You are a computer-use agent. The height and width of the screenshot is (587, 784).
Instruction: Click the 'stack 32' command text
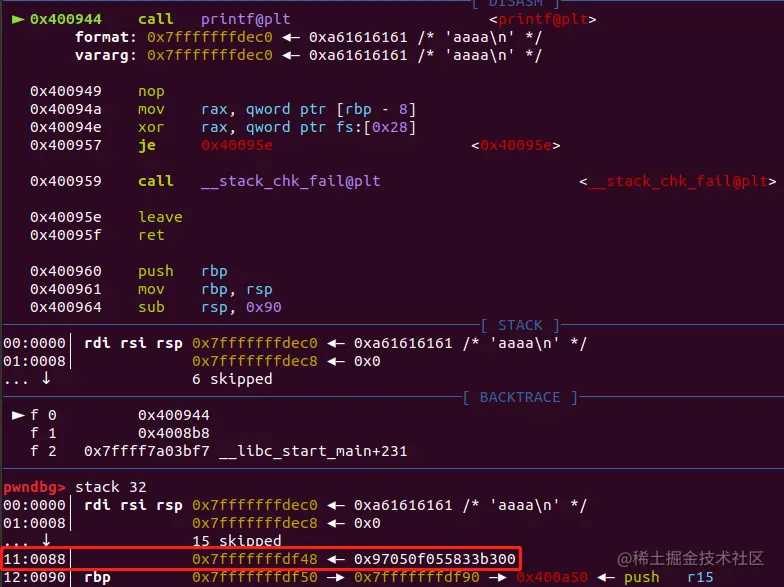pos(110,487)
